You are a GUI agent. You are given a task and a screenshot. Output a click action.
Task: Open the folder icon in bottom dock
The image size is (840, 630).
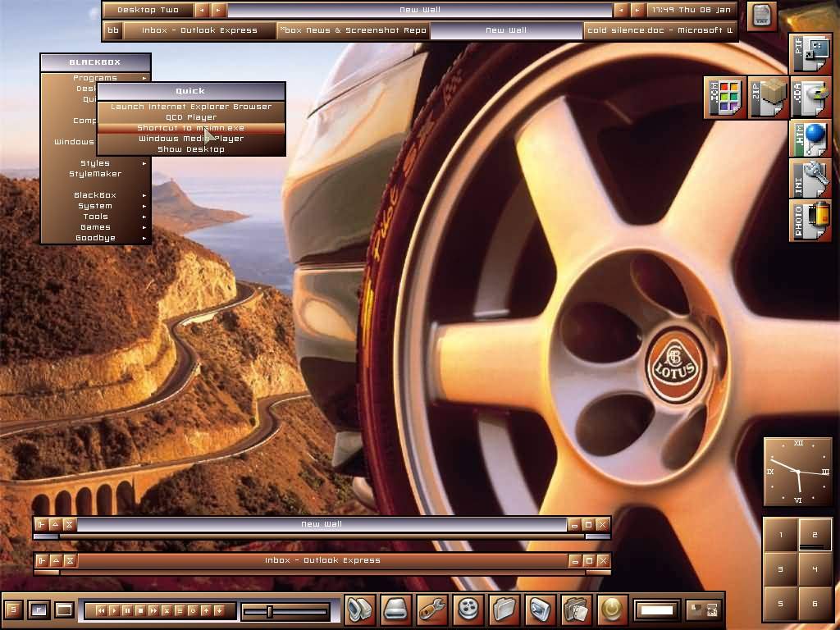(x=504, y=609)
